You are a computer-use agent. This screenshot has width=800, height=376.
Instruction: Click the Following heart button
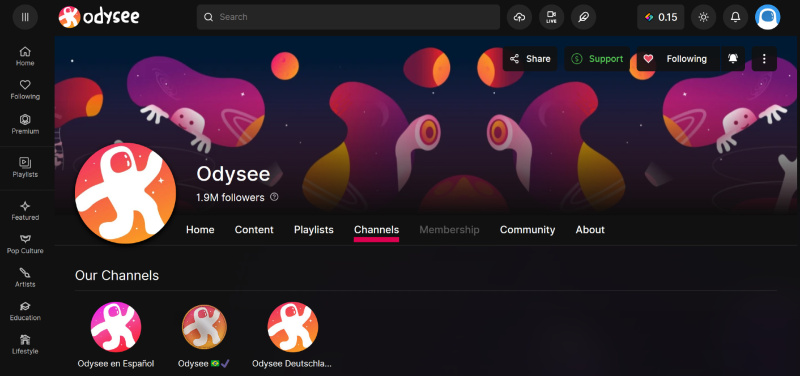tap(678, 59)
